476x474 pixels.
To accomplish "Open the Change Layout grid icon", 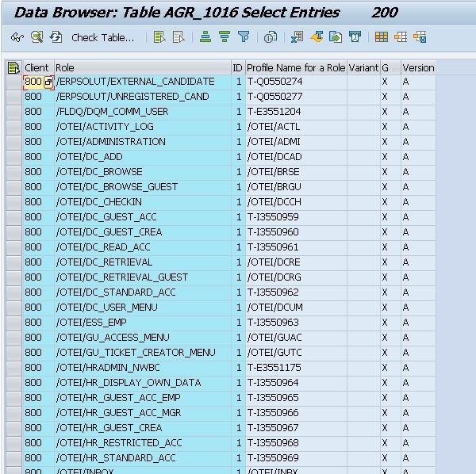I will [x=382, y=37].
